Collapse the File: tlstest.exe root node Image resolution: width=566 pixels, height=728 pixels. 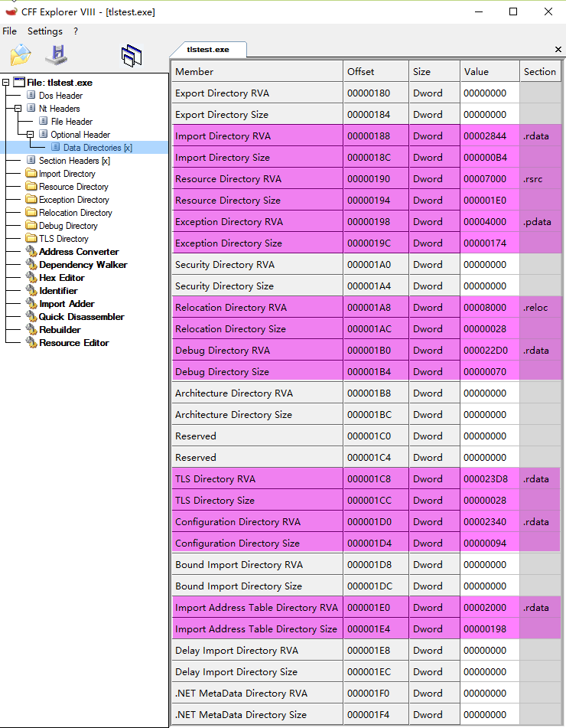tap(5, 82)
